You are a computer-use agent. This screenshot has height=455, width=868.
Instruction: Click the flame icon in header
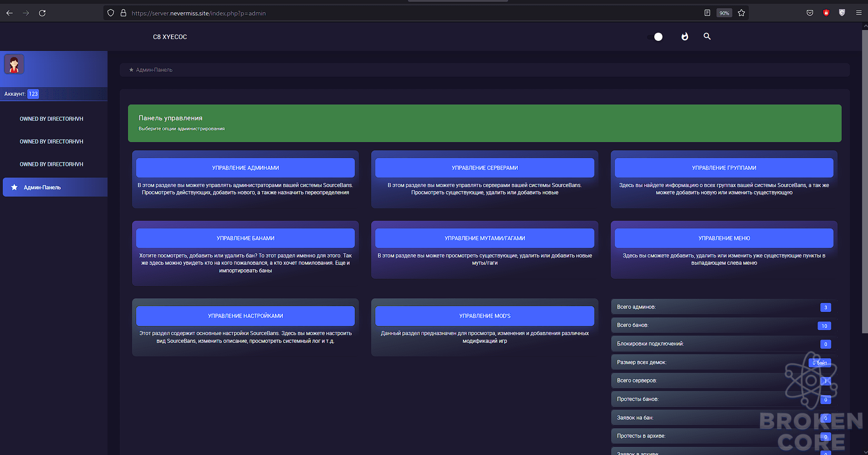[685, 36]
